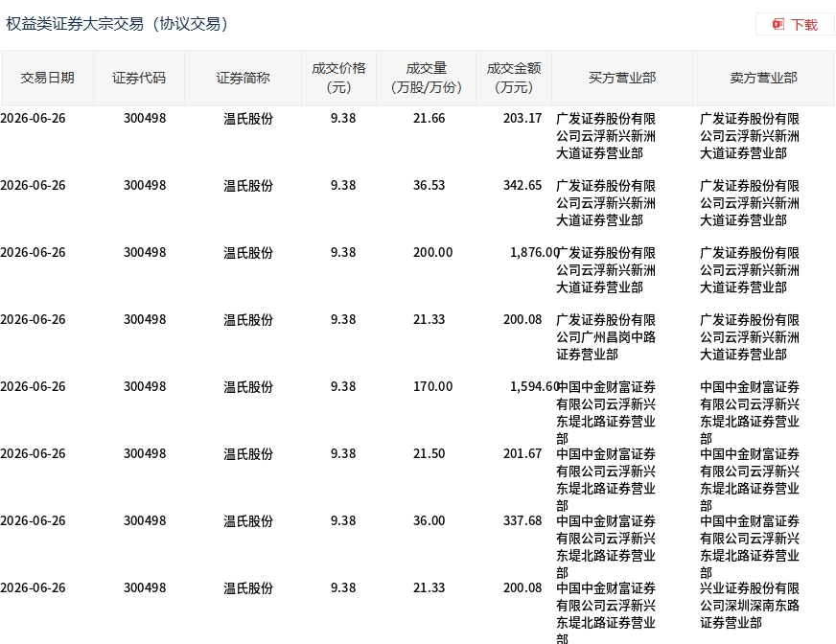Click buyer 广发证券 广州昌岗中路证券营业部 cell
The image size is (836, 644).
(x=606, y=337)
